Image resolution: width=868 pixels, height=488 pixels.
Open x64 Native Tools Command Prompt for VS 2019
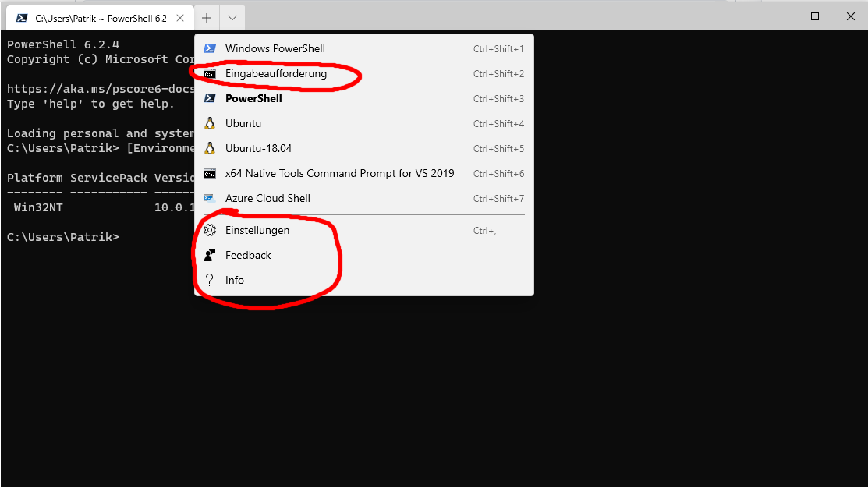tap(364, 173)
